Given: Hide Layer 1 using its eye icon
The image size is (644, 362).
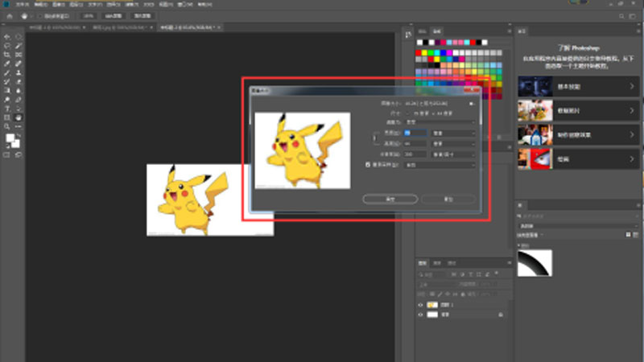Looking at the screenshot, I should point(420,305).
